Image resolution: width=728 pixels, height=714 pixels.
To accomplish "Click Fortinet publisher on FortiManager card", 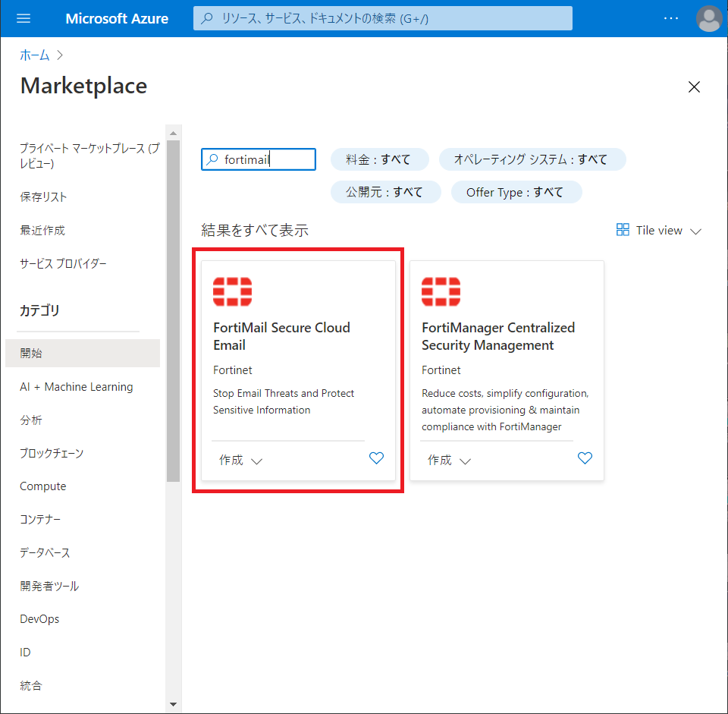I will (441, 370).
